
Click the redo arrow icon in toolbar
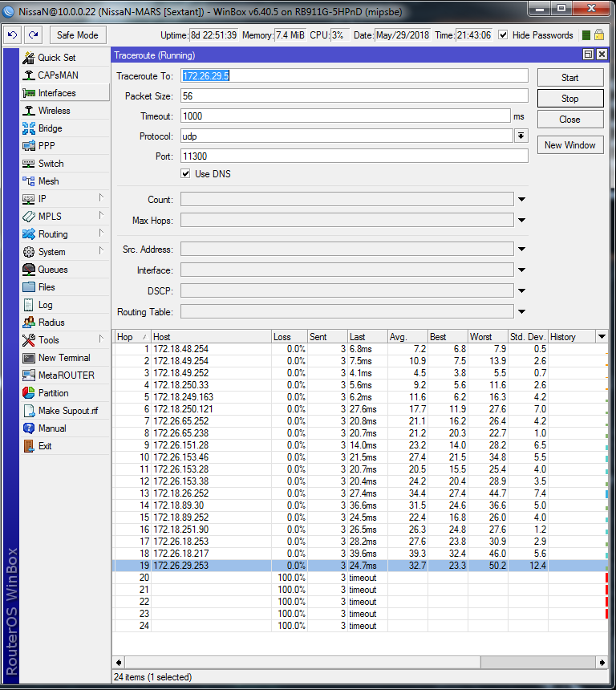tap(33, 35)
